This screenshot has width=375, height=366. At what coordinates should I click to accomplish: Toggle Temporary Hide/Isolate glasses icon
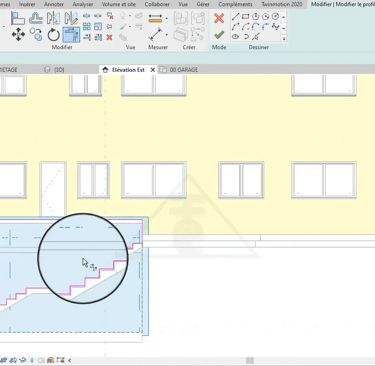click(x=23, y=360)
